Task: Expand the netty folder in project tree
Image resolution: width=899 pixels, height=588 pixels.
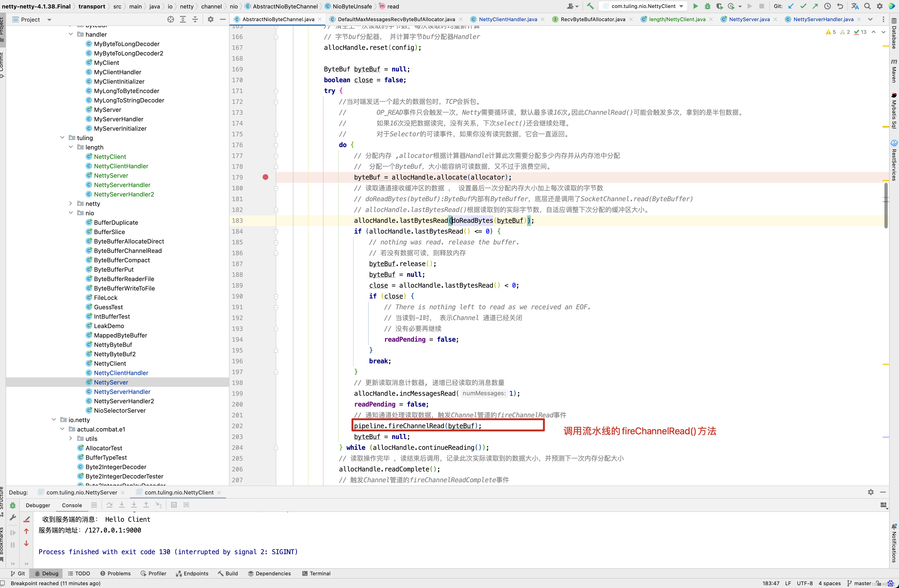Action: [x=71, y=204]
